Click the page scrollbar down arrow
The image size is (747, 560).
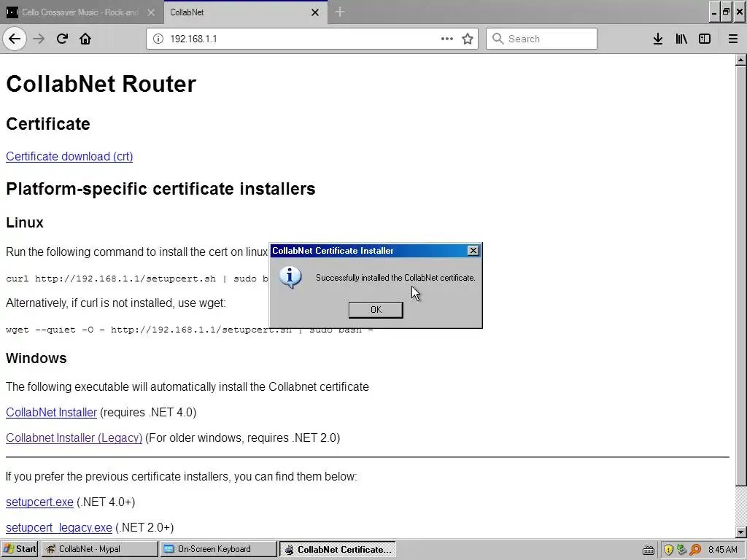click(x=741, y=532)
